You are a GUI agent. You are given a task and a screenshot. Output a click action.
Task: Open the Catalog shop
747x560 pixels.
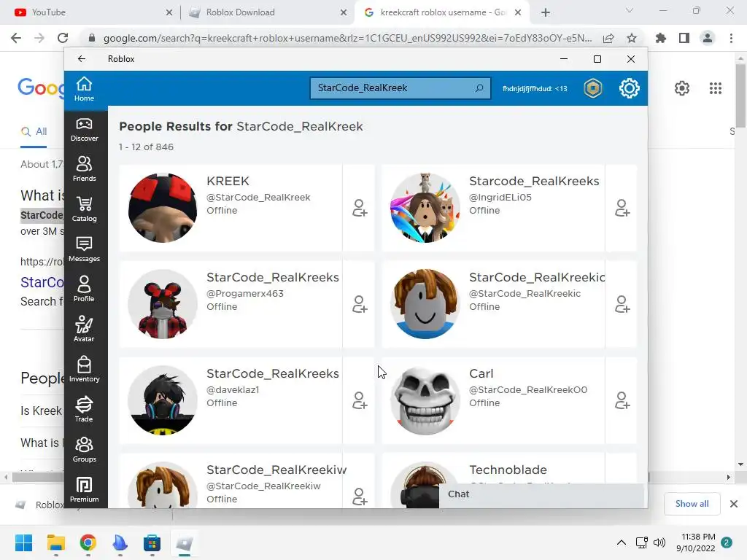(84, 209)
